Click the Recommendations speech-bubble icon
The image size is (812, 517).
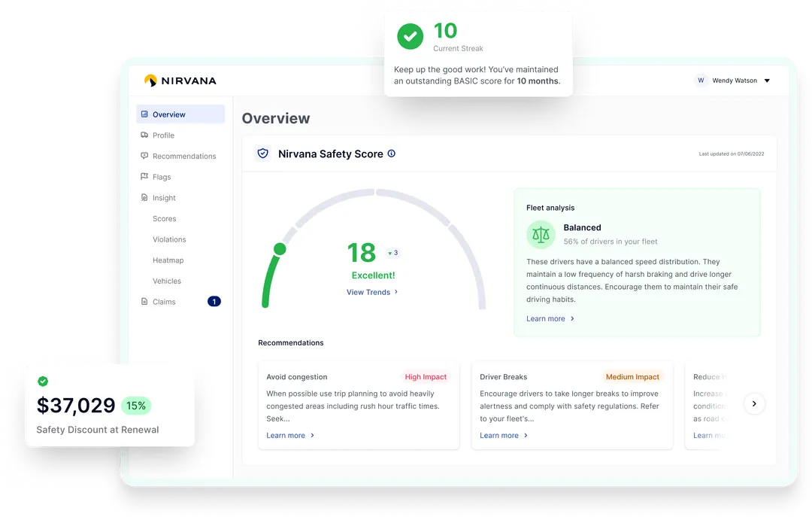(x=143, y=156)
